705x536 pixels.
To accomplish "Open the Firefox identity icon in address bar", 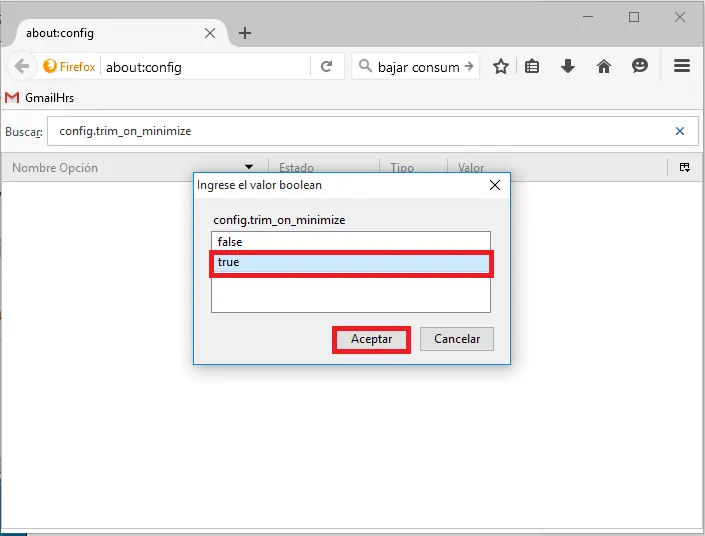I will click(69, 67).
